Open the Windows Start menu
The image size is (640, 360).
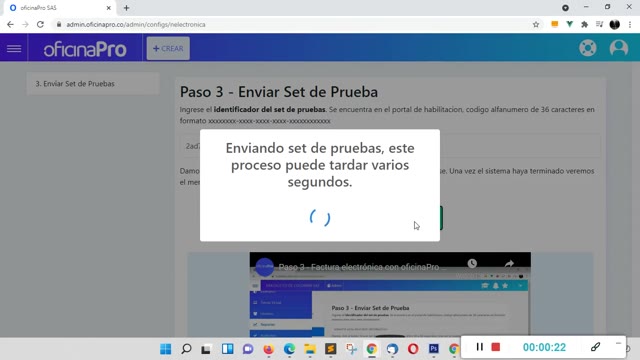[x=166, y=349]
